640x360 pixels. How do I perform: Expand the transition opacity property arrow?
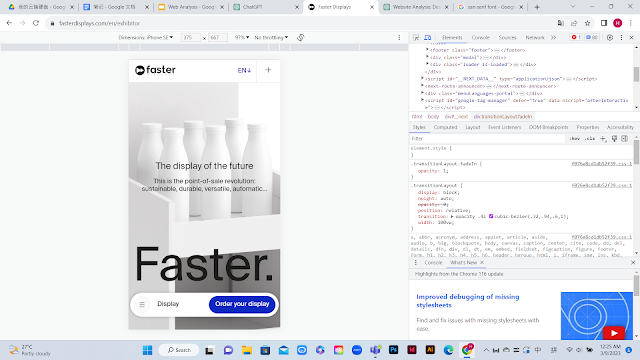coord(452,216)
